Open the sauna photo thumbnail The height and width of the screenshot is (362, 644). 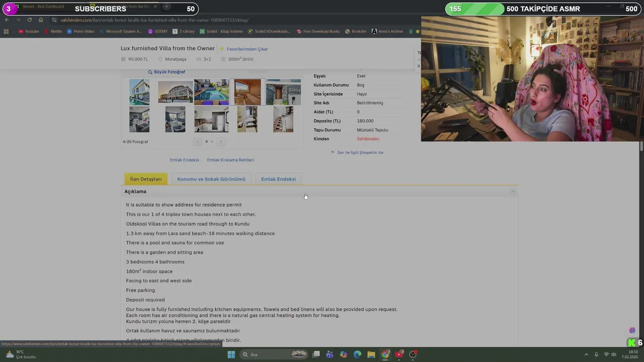[x=247, y=92]
